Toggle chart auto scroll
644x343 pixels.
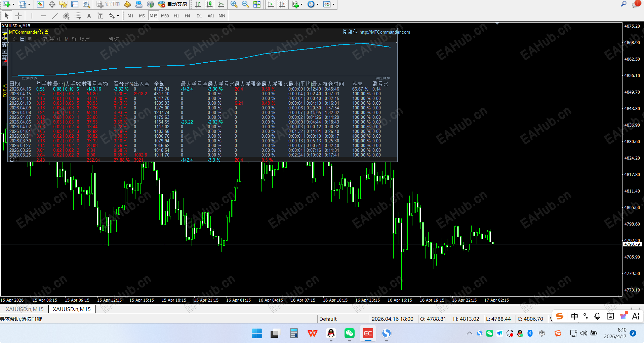[x=271, y=4]
